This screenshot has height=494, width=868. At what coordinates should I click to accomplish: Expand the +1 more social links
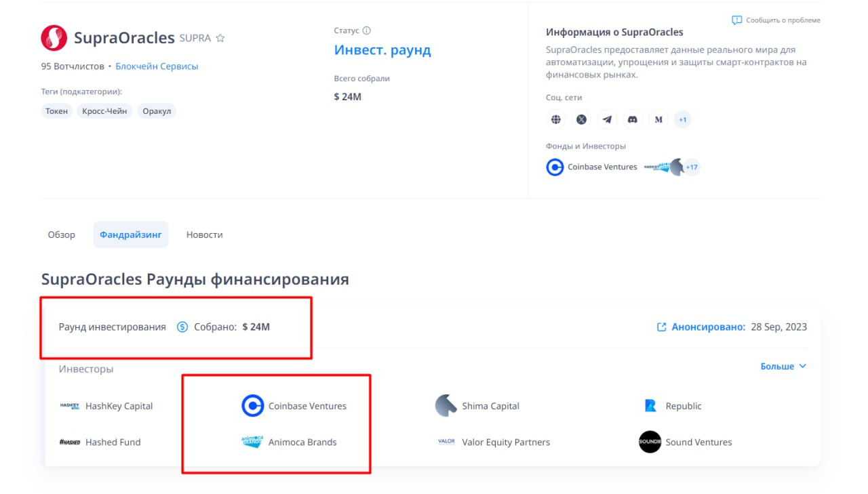click(x=683, y=120)
